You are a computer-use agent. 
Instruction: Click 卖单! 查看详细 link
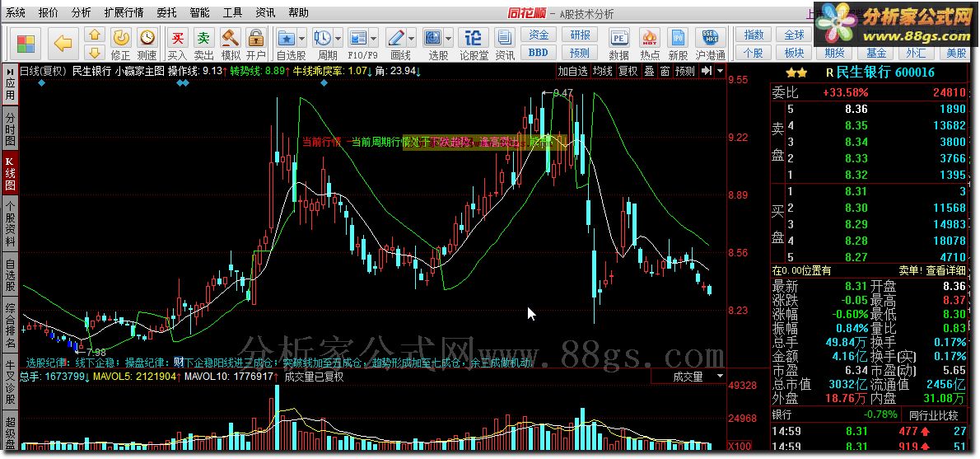932,270
